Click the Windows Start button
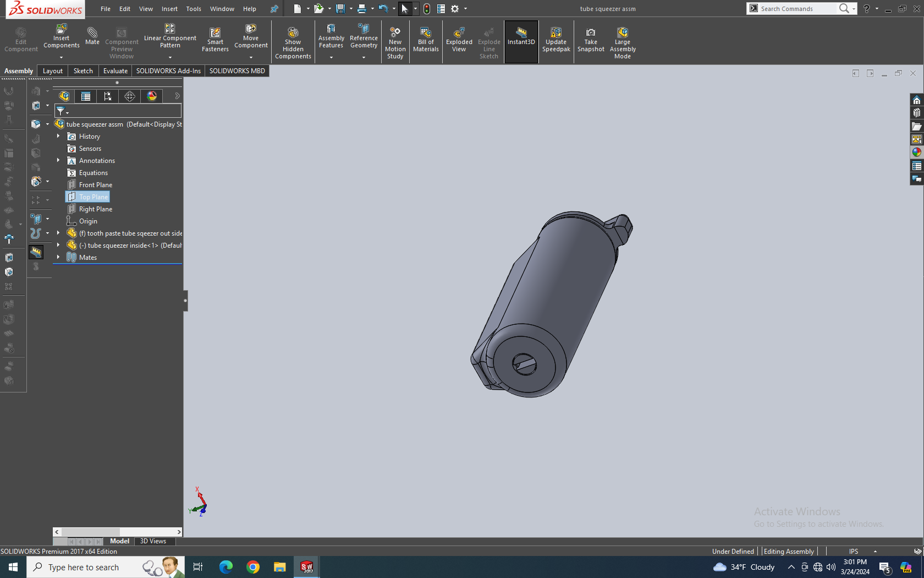 (x=13, y=567)
